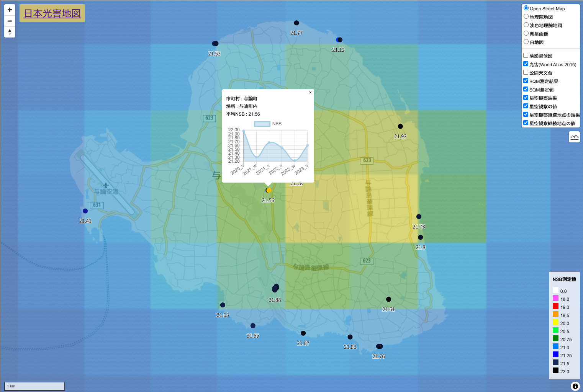Open the elevation profile mountain icon

pyautogui.click(x=574, y=137)
